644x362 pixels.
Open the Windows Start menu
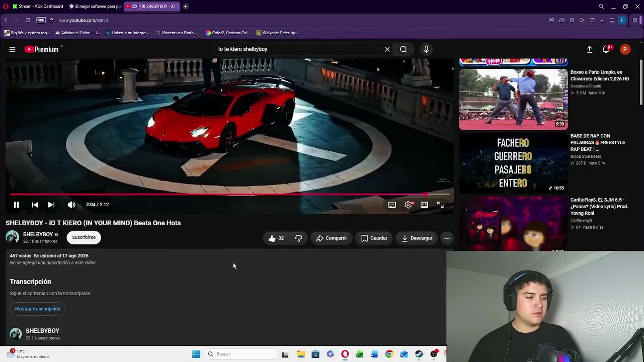click(x=196, y=354)
